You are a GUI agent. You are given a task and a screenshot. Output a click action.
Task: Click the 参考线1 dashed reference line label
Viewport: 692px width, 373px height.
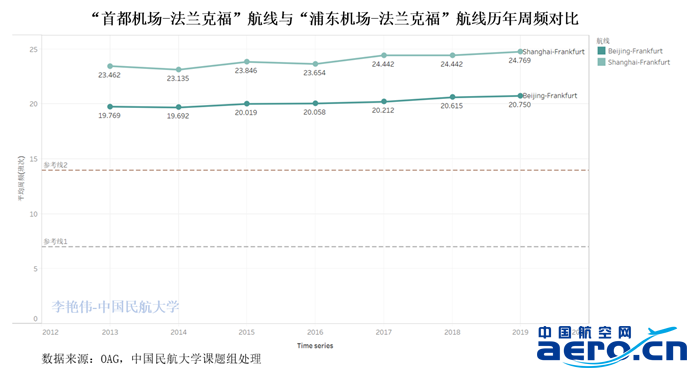tap(56, 241)
